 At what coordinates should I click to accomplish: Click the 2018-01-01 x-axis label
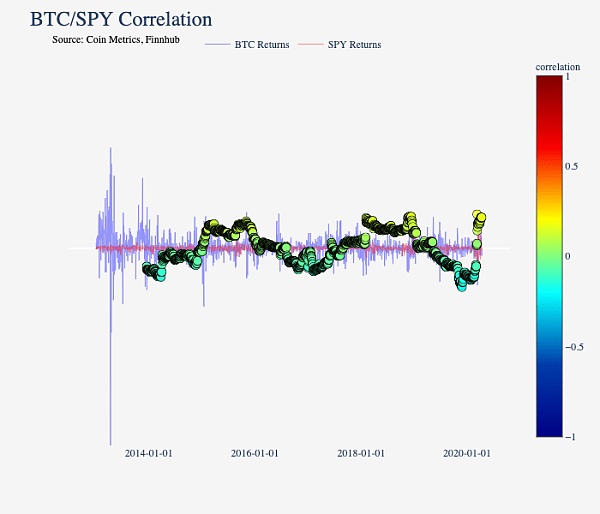pos(361,453)
